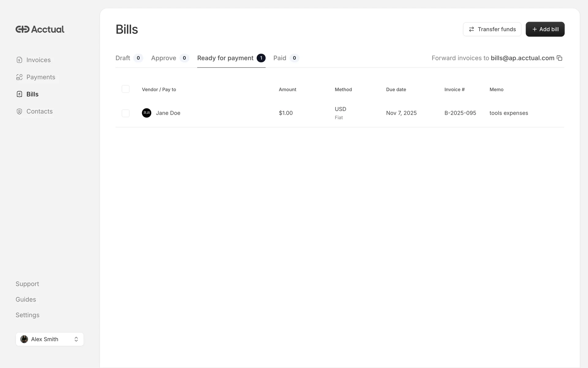
Task: Go to Settings in sidebar
Action: [x=28, y=315]
